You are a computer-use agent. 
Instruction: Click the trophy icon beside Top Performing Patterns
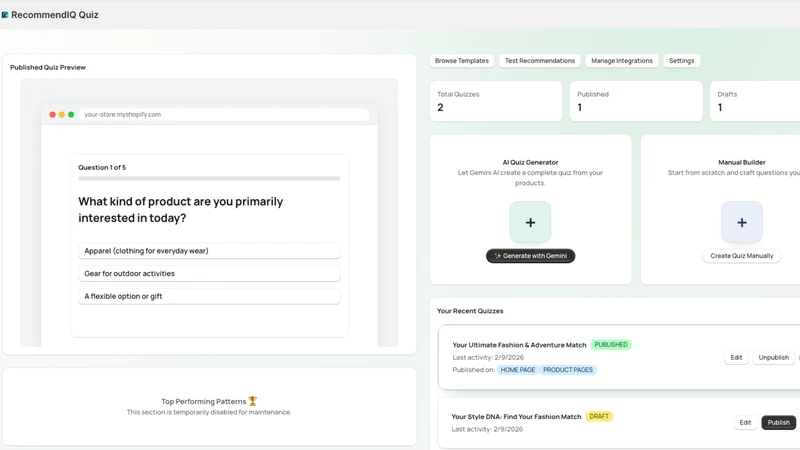coord(253,401)
